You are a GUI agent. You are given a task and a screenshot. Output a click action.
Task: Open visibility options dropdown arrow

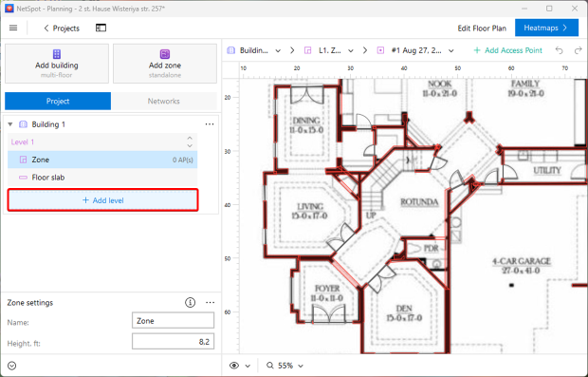coord(248,366)
